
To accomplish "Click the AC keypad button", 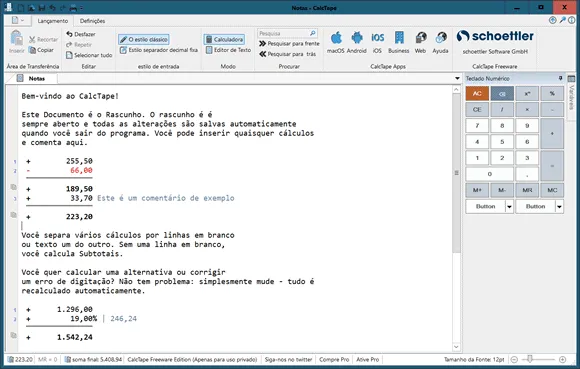I will 477,94.
